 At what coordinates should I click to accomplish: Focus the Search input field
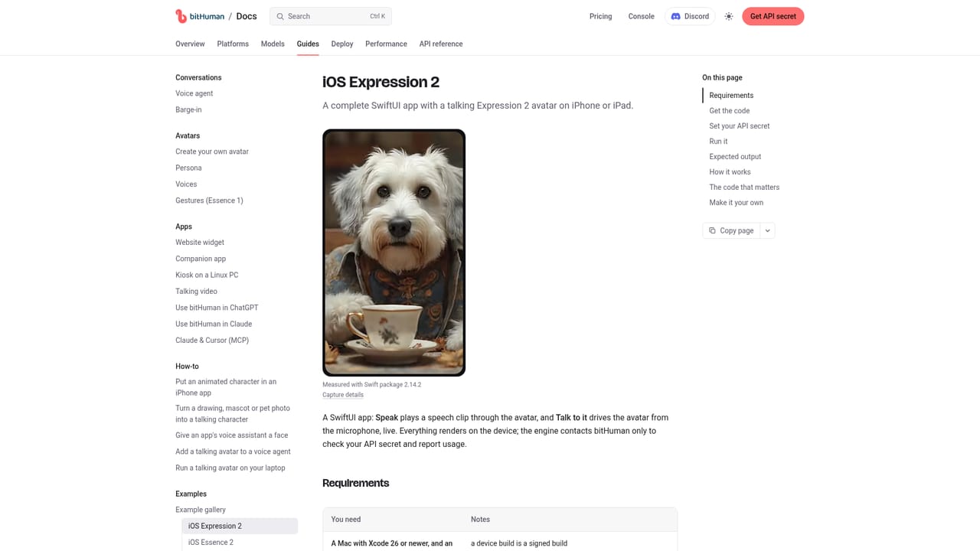click(x=331, y=16)
